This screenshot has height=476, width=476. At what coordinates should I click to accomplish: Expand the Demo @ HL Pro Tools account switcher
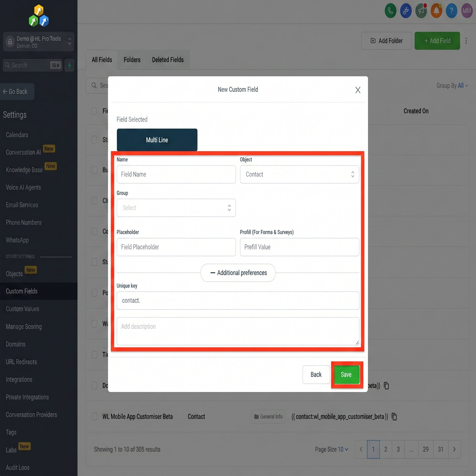pos(39,42)
